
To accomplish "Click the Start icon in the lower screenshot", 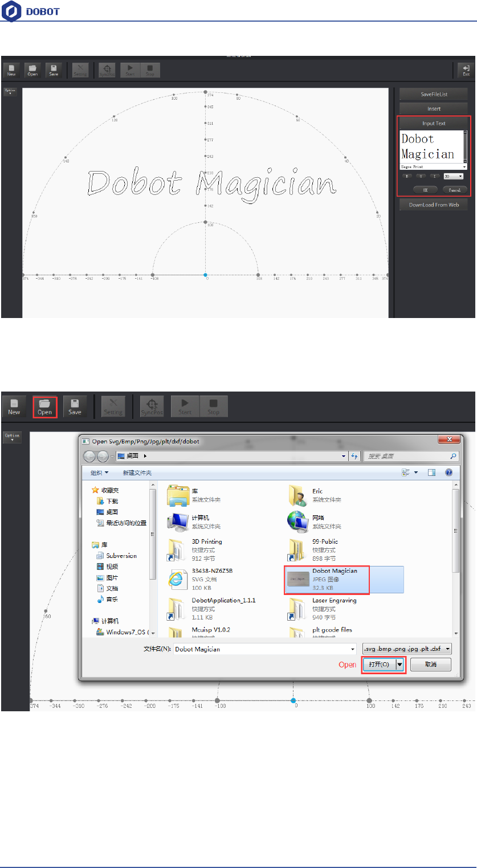I will (185, 406).
